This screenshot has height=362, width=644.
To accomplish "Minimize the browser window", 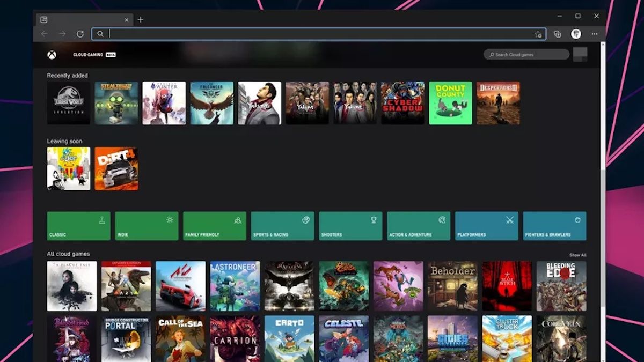I will click(559, 16).
